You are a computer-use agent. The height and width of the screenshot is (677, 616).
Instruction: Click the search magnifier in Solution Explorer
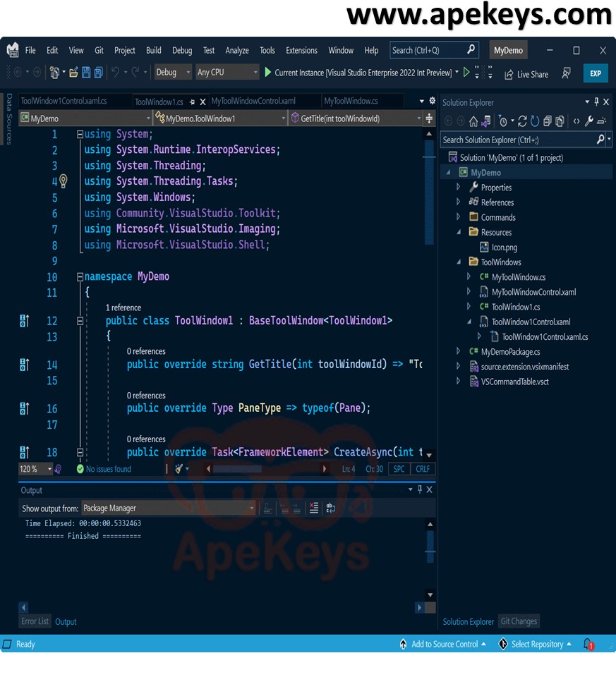[600, 140]
